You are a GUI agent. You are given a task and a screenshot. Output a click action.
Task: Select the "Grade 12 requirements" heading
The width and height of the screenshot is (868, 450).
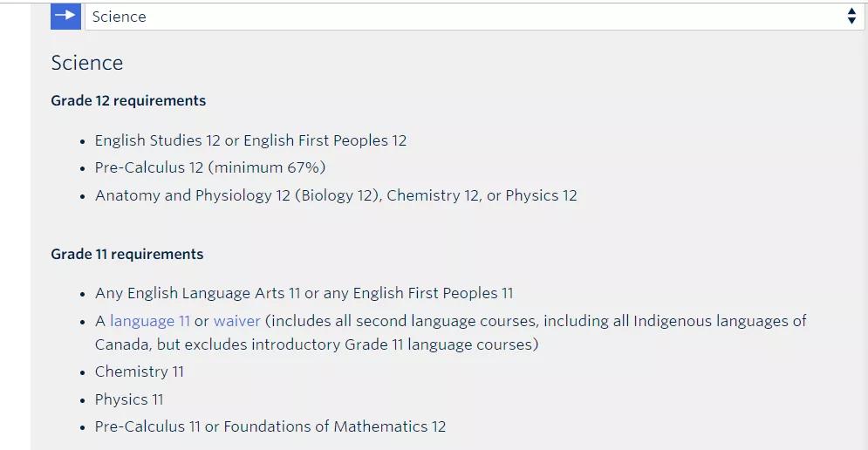pyautogui.click(x=128, y=100)
